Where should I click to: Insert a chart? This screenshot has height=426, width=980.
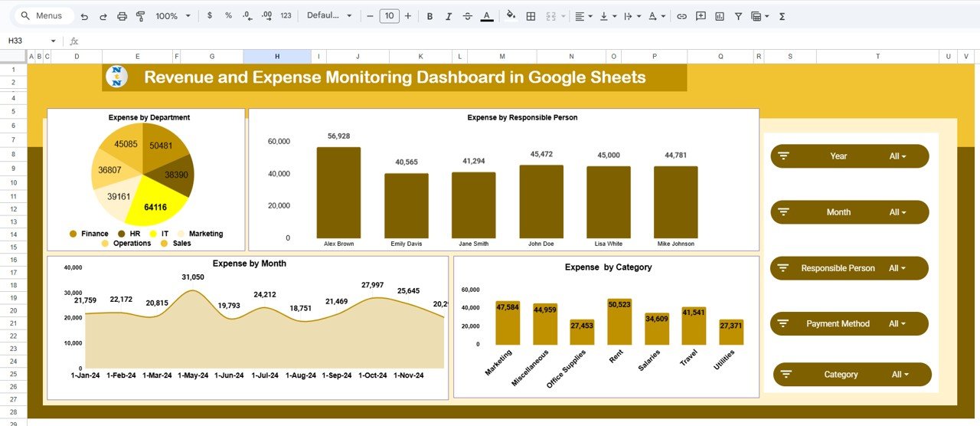[x=720, y=16]
